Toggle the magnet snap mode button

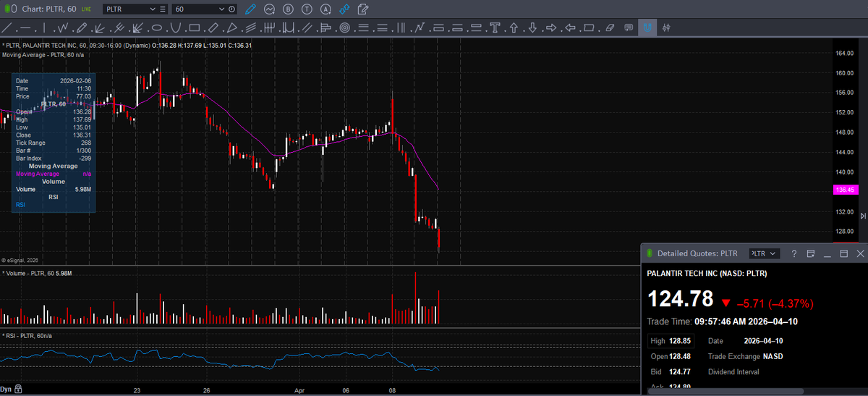click(x=647, y=28)
